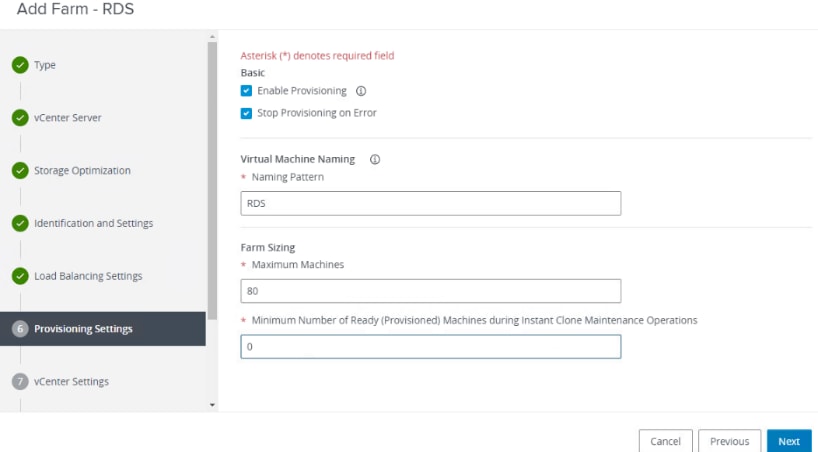Click the sidebar vertical scrollbar thumb
This screenshot has height=452, width=818.
(x=212, y=181)
